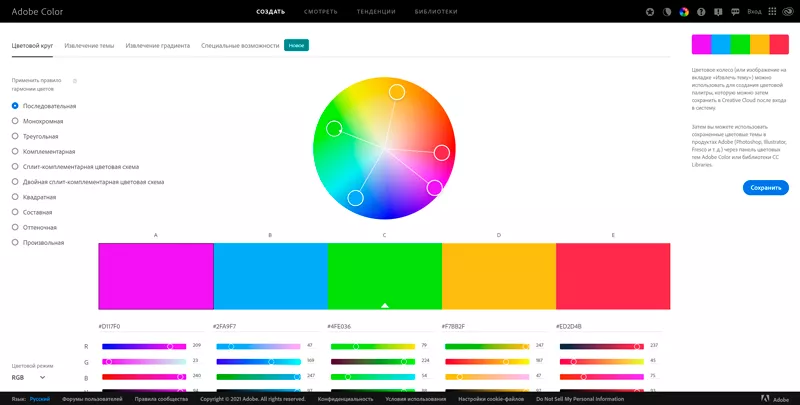Select the Квадратная harmony rule
The height and width of the screenshot is (405, 800).
[34, 197]
